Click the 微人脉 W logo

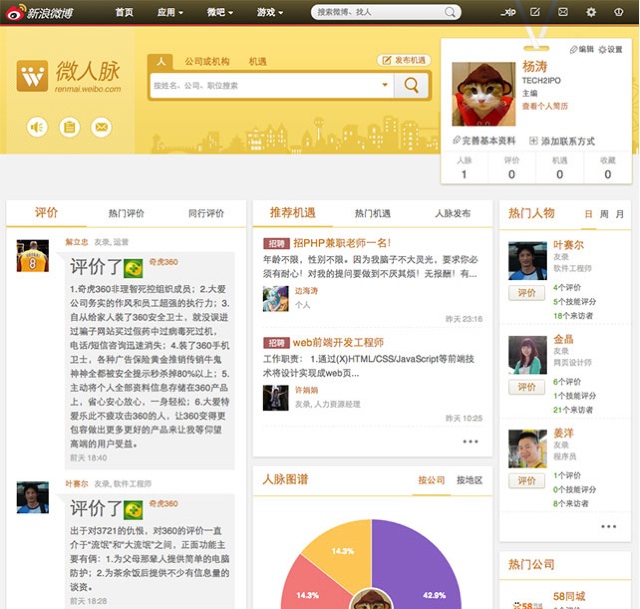coord(32,76)
